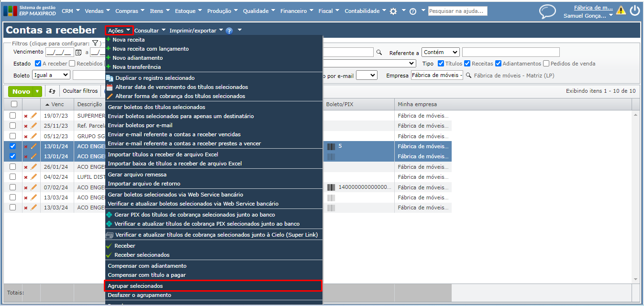Click the green Novo button
This screenshot has height=306, width=644.
point(21,91)
